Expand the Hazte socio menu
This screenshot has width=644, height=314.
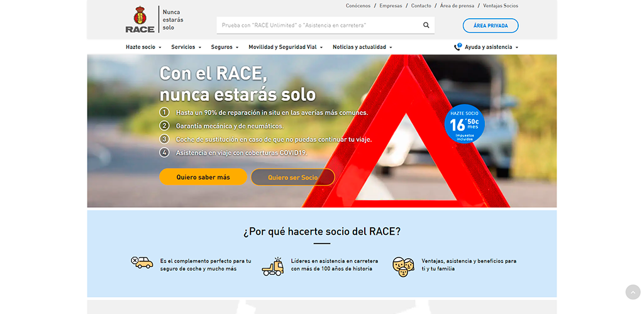(x=143, y=47)
